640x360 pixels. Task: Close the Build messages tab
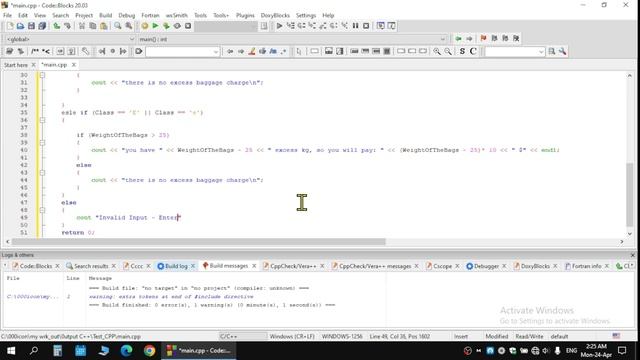254,266
